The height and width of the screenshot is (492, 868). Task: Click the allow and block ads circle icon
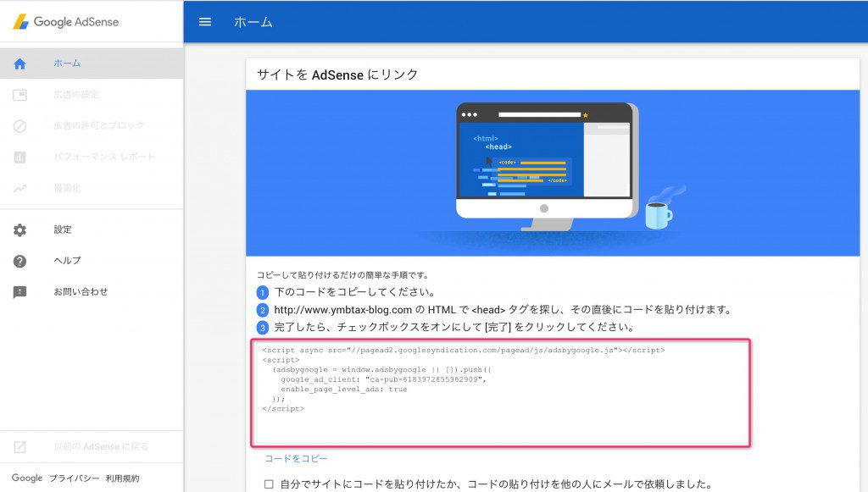click(20, 126)
